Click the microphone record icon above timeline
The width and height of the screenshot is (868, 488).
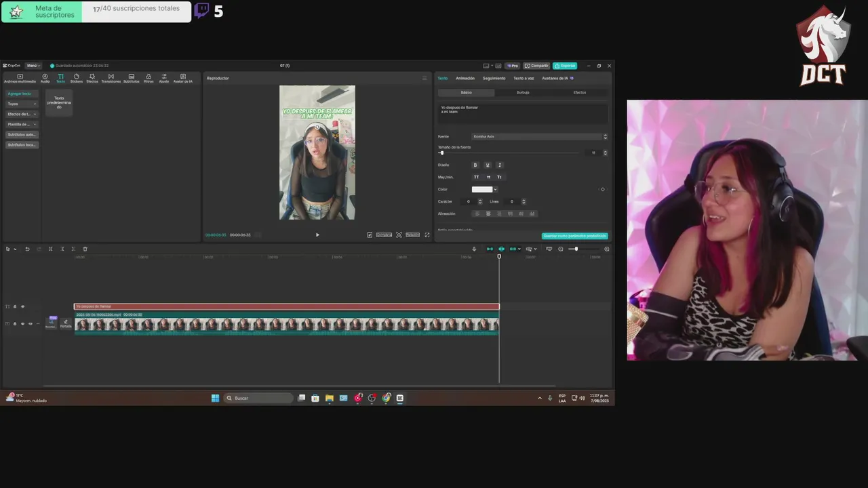[474, 249]
